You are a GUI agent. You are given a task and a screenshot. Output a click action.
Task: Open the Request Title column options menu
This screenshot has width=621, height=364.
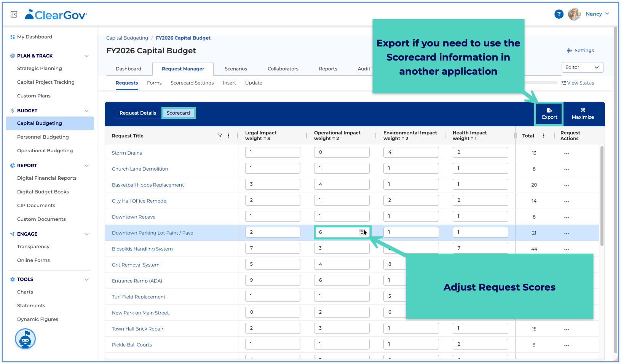228,136
